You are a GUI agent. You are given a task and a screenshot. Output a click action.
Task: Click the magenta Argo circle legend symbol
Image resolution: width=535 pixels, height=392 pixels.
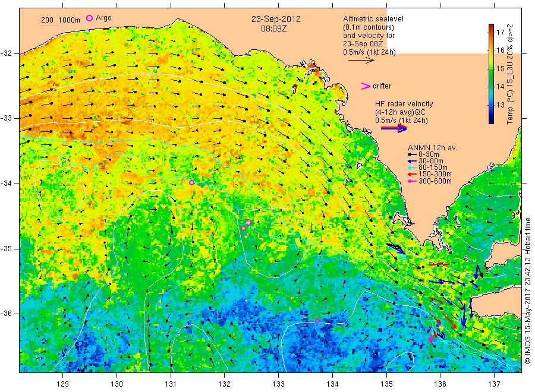(x=89, y=18)
